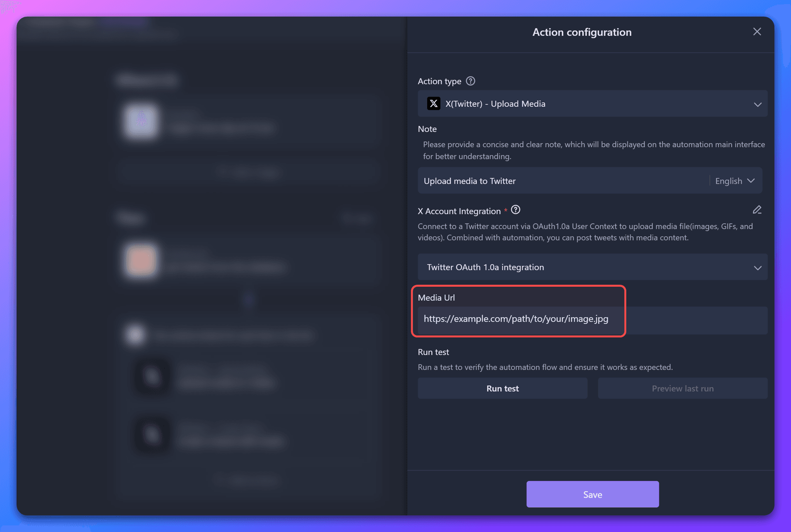
Task: Click the Preview last run button
Action: [x=682, y=388]
